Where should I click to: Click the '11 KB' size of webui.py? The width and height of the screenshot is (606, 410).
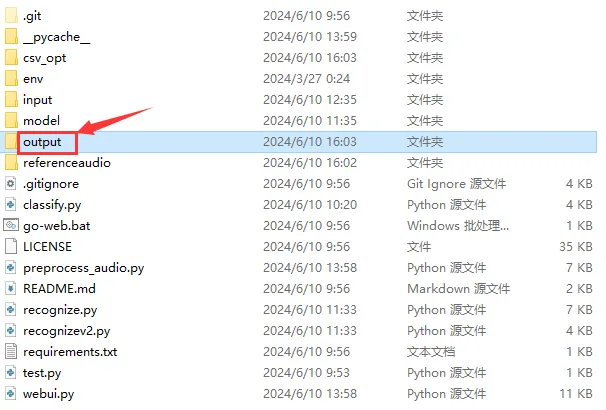point(576,393)
